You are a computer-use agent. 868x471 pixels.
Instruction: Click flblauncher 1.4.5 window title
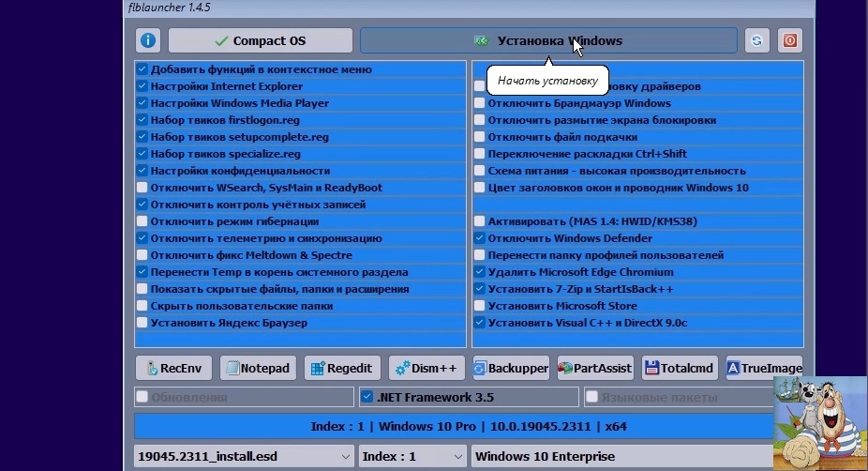click(x=170, y=8)
